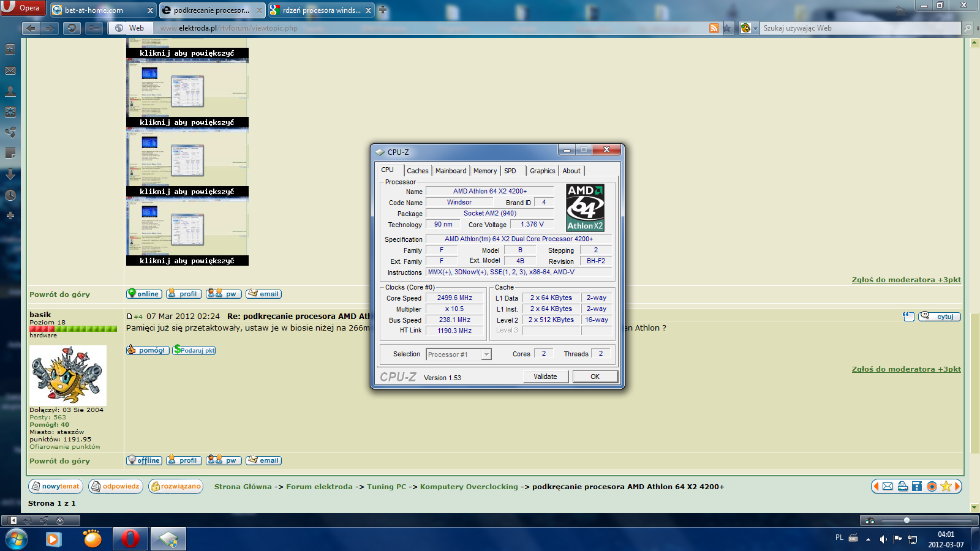
Task: Add a new panel with sidebar plus icon
Action: pyautogui.click(x=10, y=216)
